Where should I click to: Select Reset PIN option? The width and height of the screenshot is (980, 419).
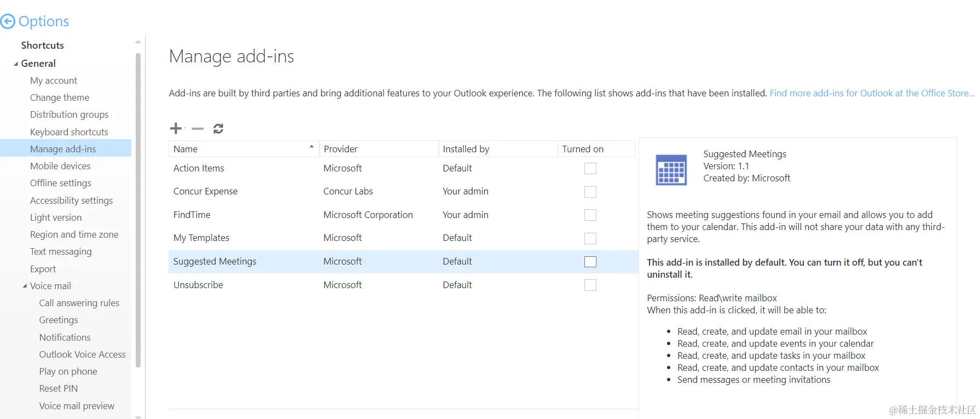pyautogui.click(x=59, y=388)
